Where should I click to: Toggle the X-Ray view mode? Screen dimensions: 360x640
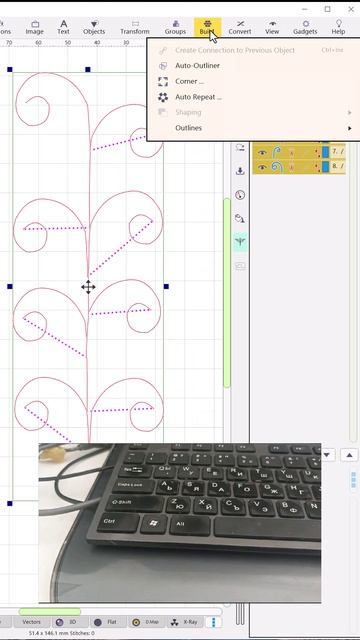pos(185,622)
